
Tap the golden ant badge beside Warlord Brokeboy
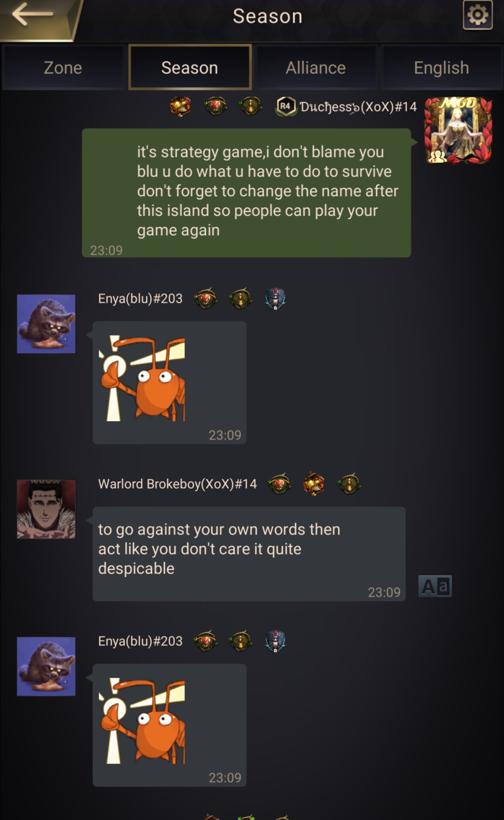click(x=313, y=484)
